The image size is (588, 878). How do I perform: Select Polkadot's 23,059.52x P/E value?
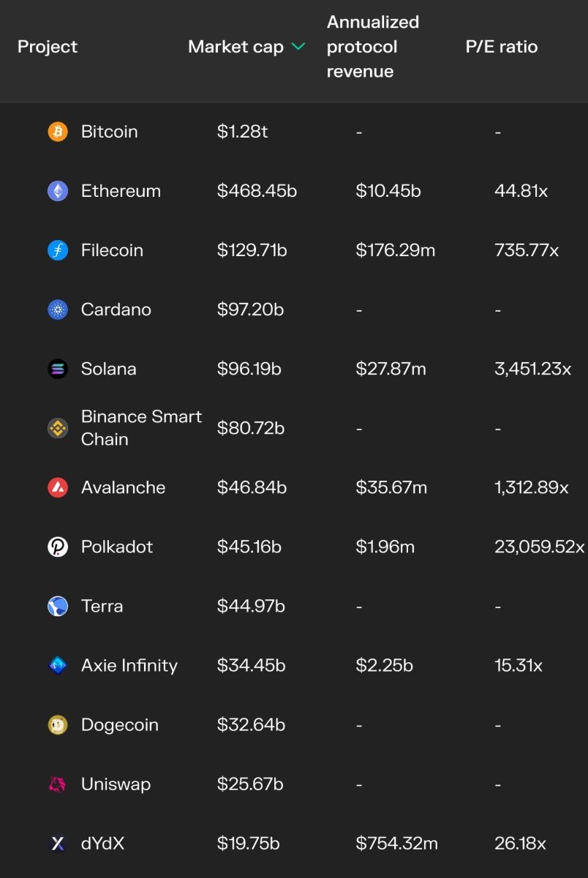point(540,547)
